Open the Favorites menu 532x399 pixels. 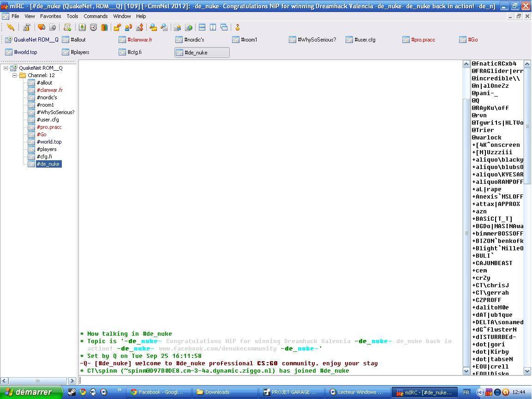pos(50,16)
